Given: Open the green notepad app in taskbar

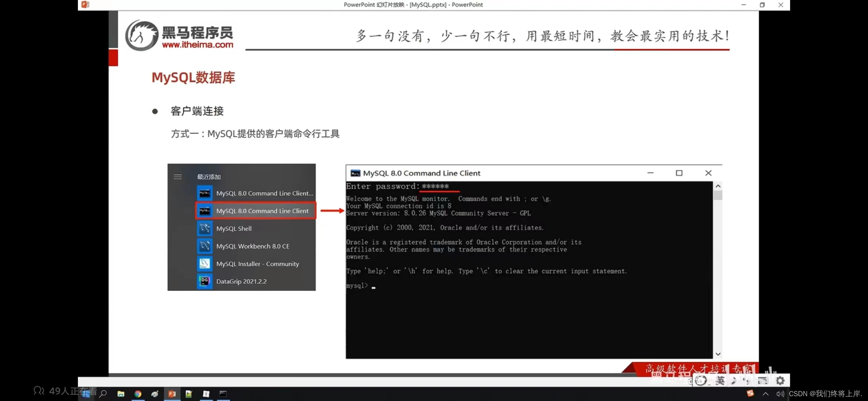Looking at the screenshot, I should (189, 394).
